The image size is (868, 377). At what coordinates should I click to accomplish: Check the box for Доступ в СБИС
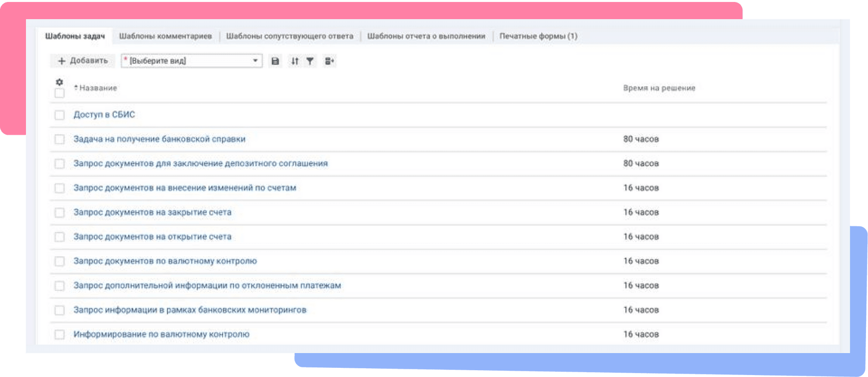click(x=60, y=115)
